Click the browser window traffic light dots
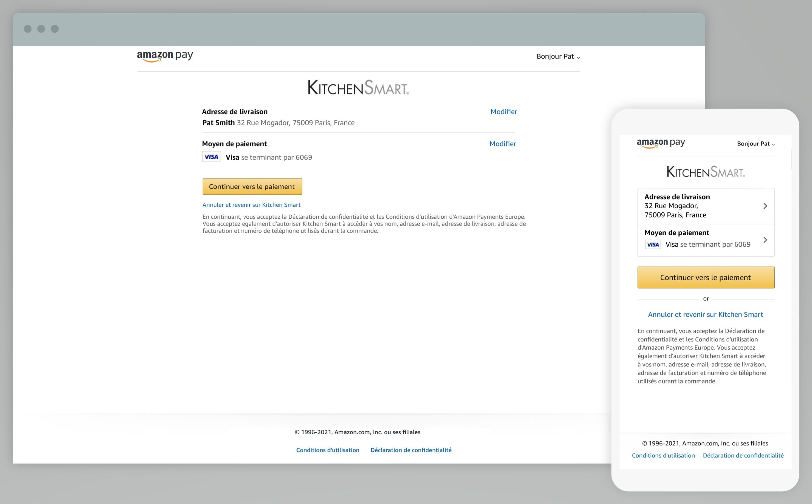The height and width of the screenshot is (504, 812). (41, 29)
